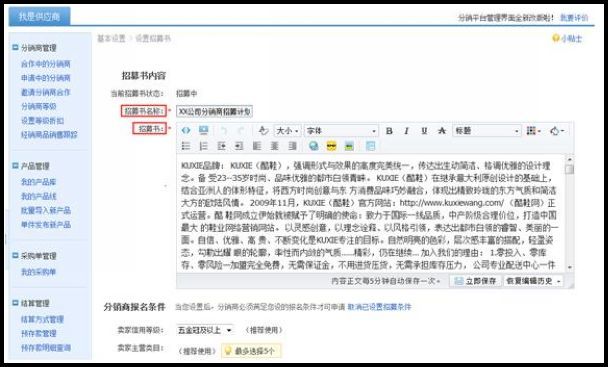Open 卖家信用等级 五金冠及以上 dropdown

point(205,330)
